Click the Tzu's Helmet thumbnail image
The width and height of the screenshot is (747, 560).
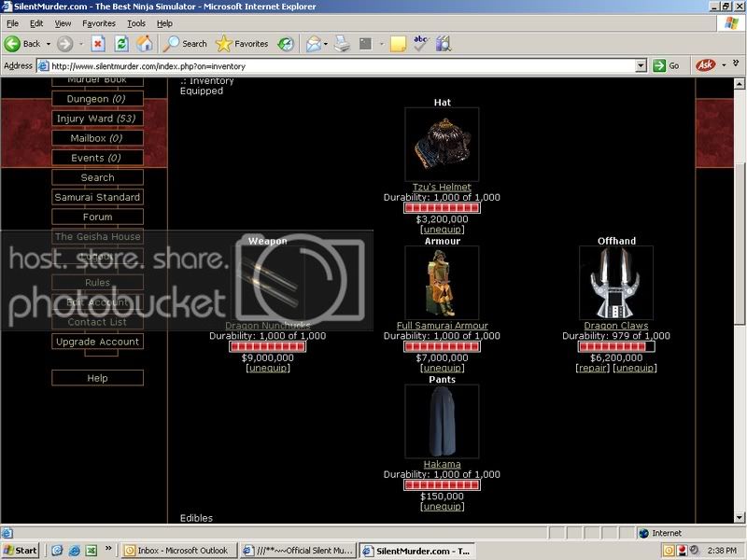coord(442,145)
